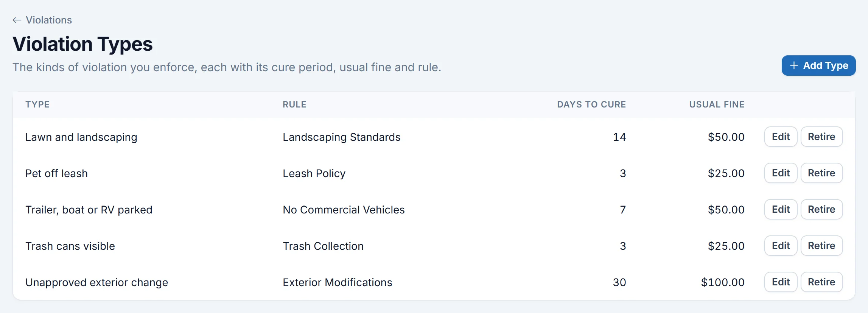
Task: Click the No Commercial Vehicles rule
Action: [x=344, y=210]
